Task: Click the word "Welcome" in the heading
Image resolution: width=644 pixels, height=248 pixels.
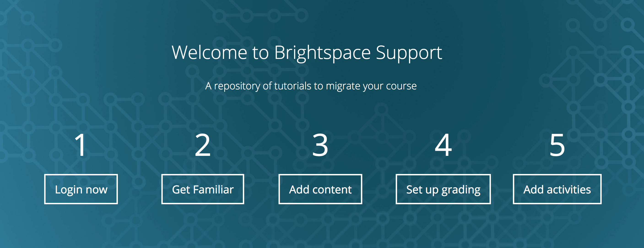Action: pos(209,53)
